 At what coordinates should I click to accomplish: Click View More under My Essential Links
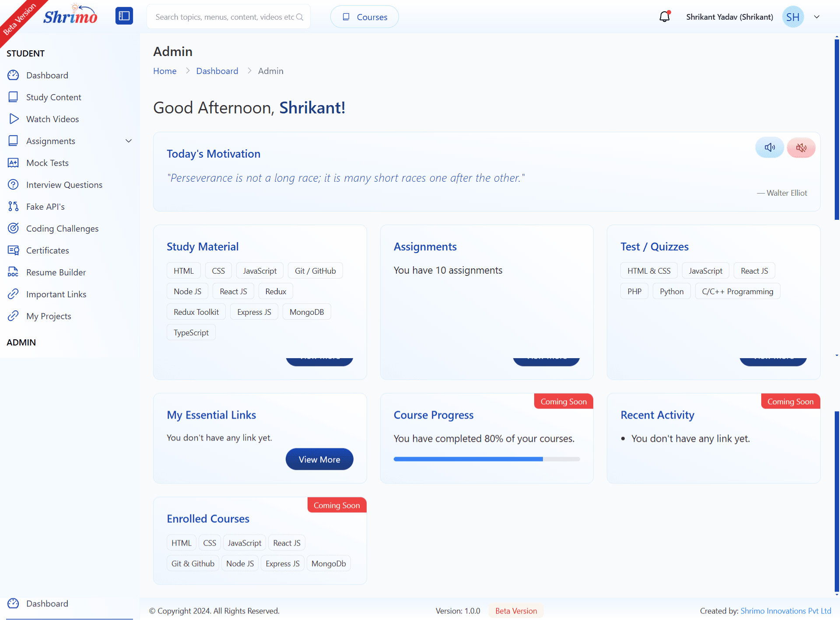[x=319, y=459]
